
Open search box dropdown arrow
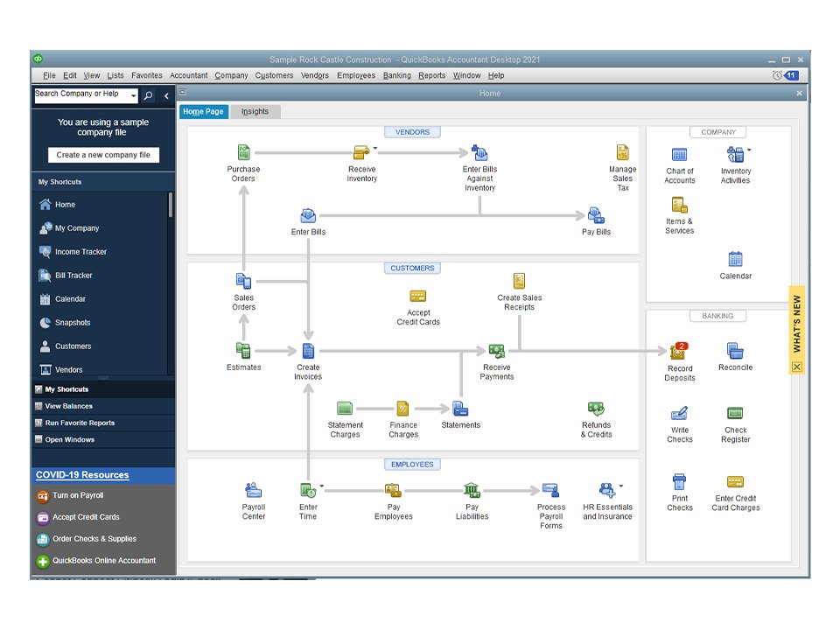click(x=133, y=96)
